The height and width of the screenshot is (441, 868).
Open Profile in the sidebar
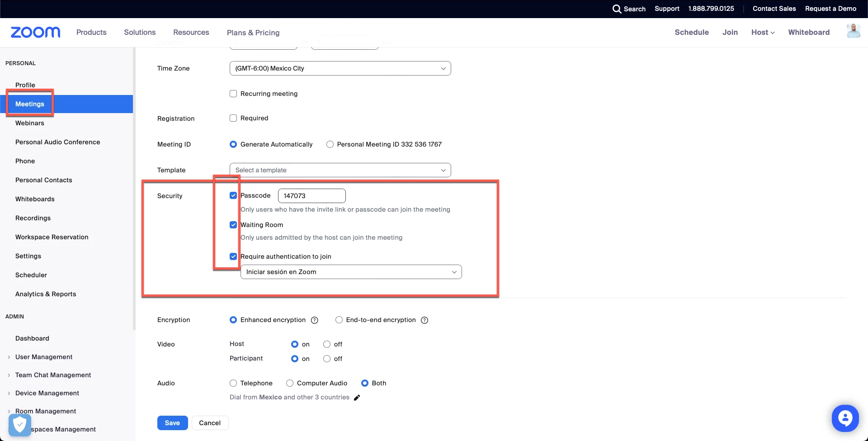pos(25,85)
